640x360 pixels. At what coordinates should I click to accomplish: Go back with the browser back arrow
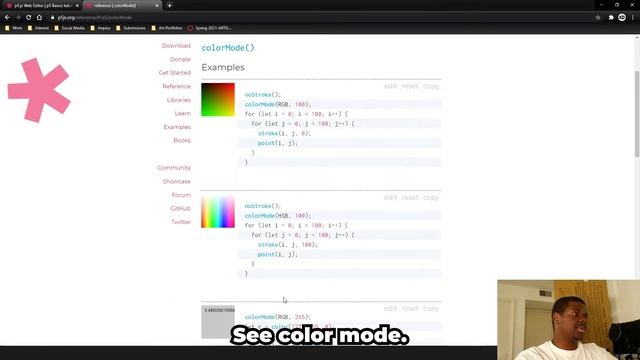[x=7, y=18]
